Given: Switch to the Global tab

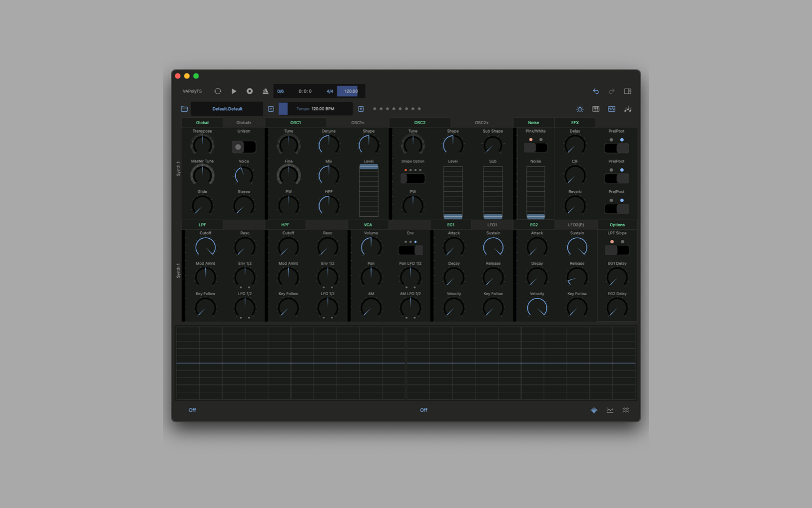Looking at the screenshot, I should [202, 122].
